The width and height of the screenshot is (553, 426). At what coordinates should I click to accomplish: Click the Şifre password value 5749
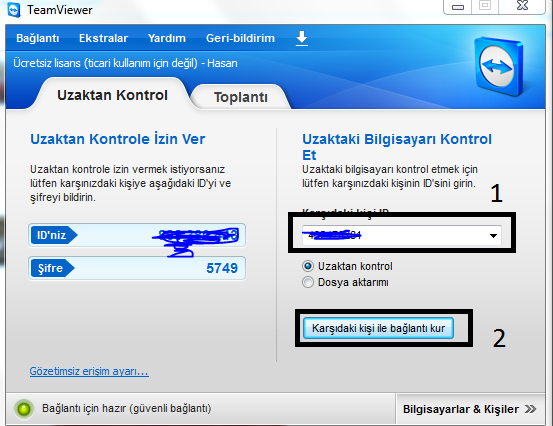point(222,268)
